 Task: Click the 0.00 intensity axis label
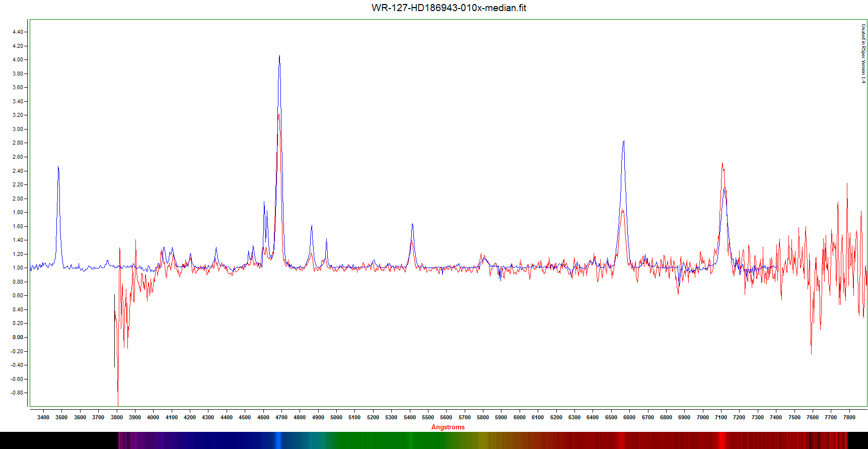pyautogui.click(x=18, y=337)
